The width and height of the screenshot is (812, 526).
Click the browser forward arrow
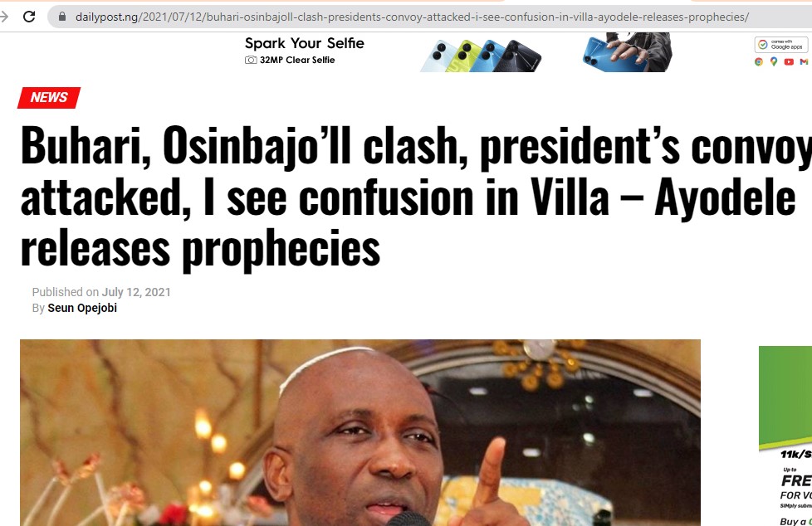pyautogui.click(x=4, y=17)
